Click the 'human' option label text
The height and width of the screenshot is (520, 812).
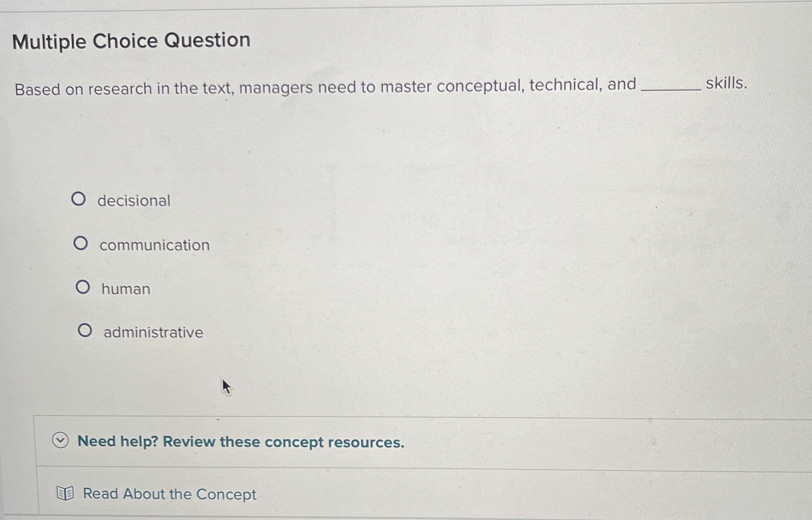coord(125,288)
